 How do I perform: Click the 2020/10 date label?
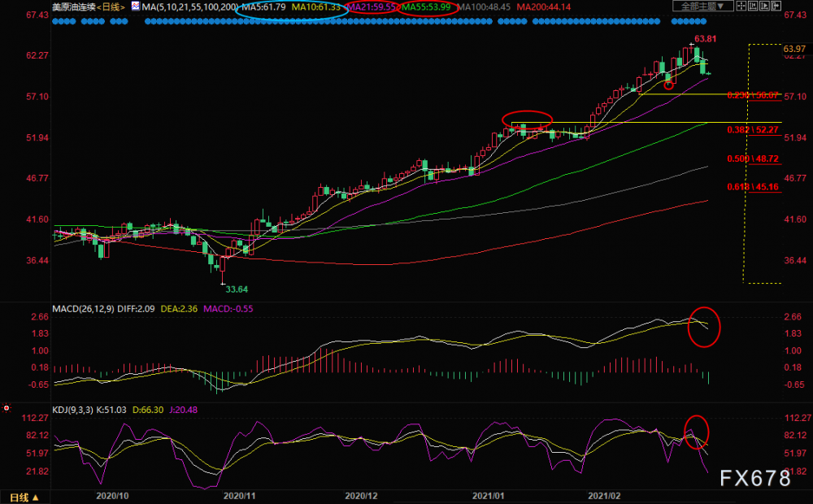(112, 496)
